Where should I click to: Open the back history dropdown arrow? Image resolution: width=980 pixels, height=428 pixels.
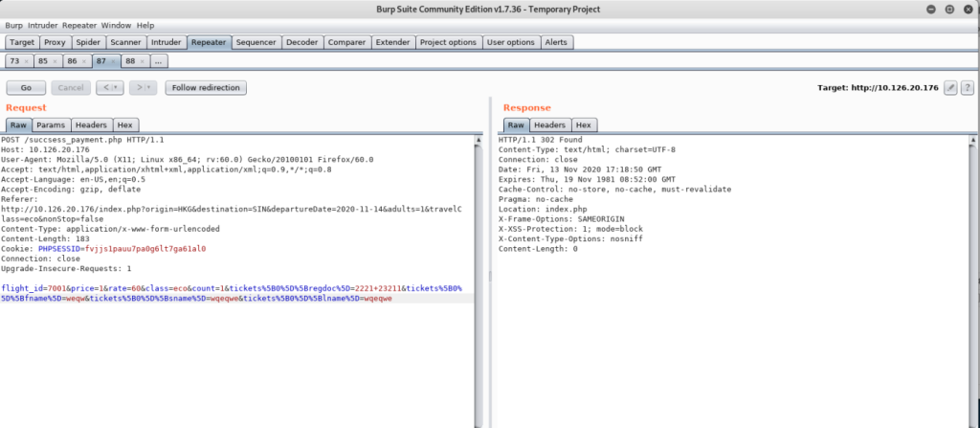point(116,87)
